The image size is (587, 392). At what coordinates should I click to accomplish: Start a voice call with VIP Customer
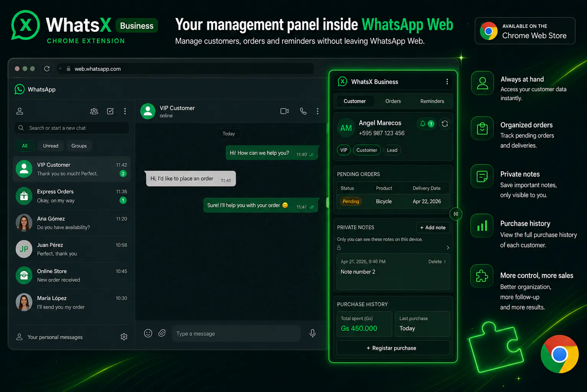[x=303, y=111]
